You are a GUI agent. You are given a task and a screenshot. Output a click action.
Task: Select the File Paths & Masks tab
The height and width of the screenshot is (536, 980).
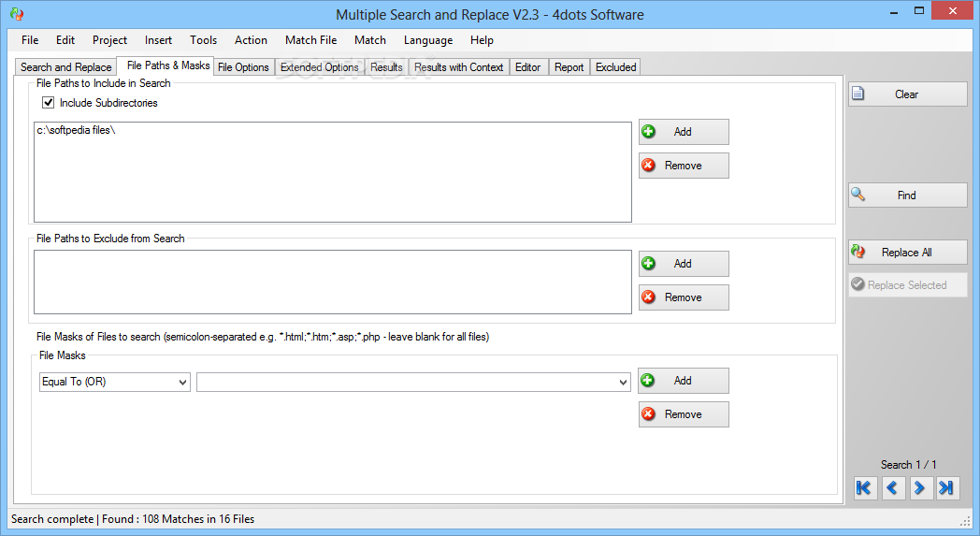click(x=167, y=65)
